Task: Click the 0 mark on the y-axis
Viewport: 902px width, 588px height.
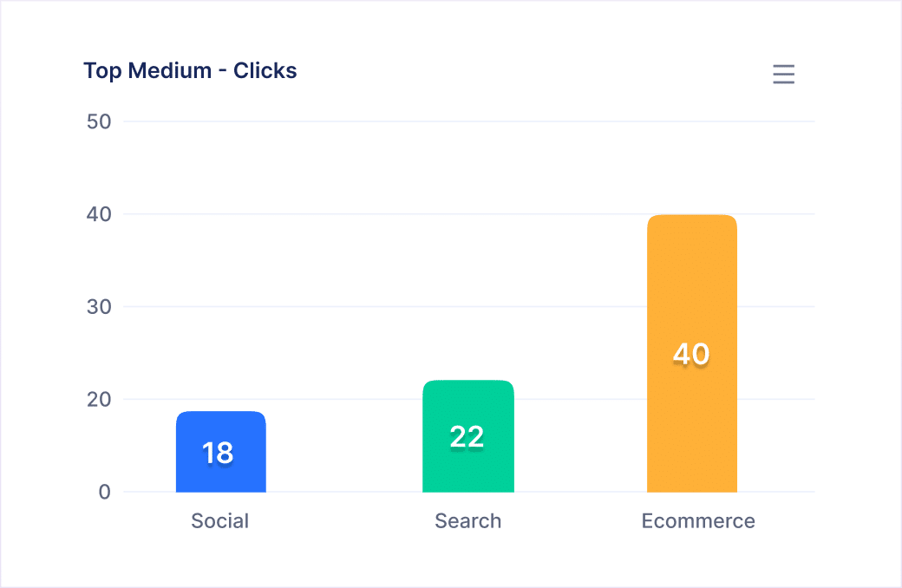Action: click(x=105, y=492)
